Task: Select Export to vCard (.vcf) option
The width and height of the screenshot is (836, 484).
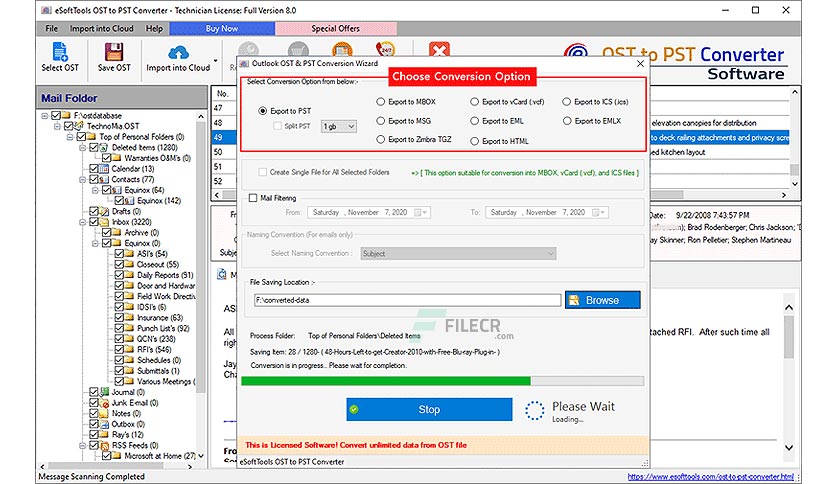Action: (x=474, y=101)
